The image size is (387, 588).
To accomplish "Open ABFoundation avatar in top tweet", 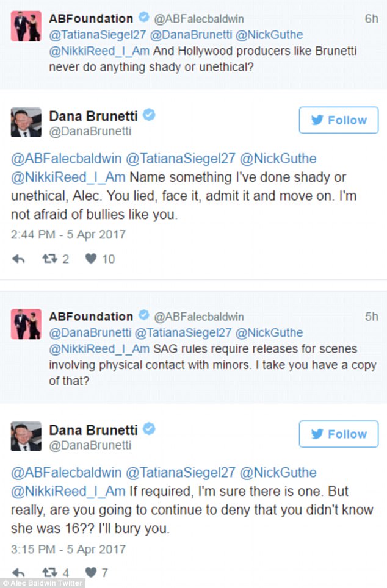I will point(26,26).
